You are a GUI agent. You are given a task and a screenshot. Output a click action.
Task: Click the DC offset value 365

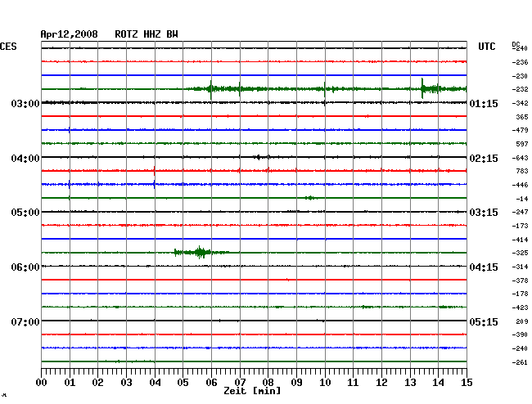tap(522, 117)
